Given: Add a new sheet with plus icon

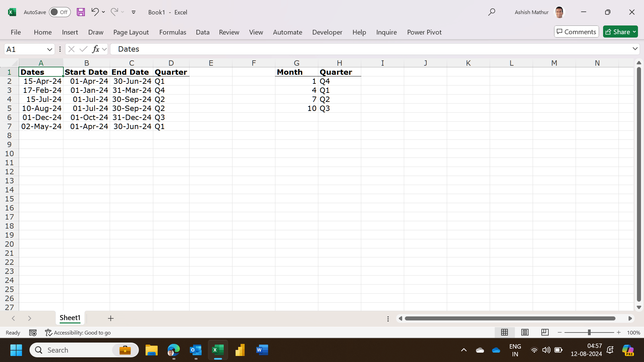Looking at the screenshot, I should coord(111,318).
